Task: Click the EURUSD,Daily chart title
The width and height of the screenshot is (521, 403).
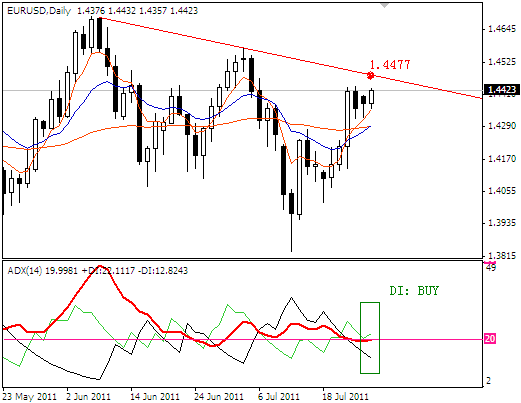Action: point(39,11)
